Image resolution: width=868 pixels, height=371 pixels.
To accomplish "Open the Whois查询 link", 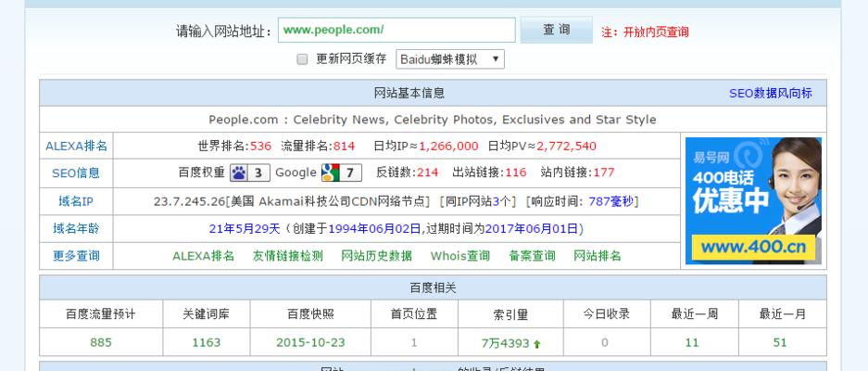I will (x=460, y=256).
